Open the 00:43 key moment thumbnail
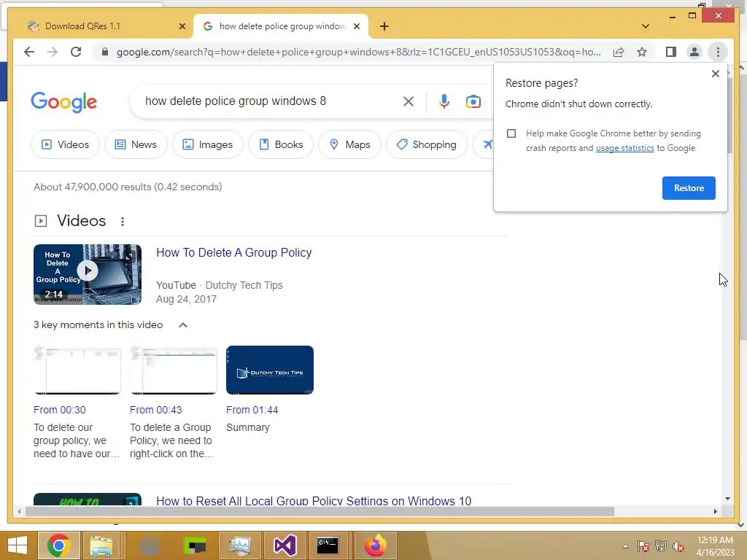Screen dimensions: 747x560 pos(174,370)
